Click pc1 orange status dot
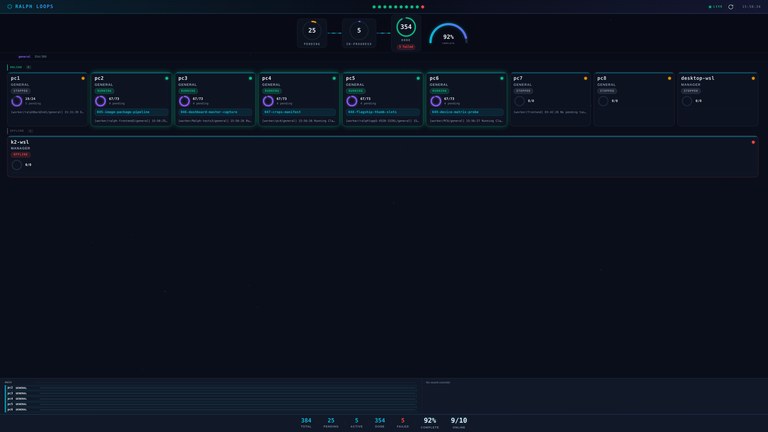Screen dimensions: 768x432 click(x=83, y=78)
